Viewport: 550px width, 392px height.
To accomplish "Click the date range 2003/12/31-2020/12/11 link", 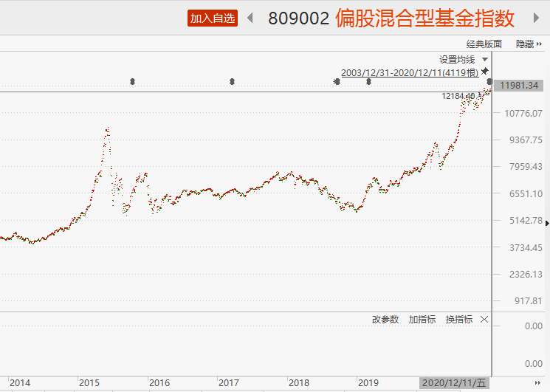I will pyautogui.click(x=410, y=73).
